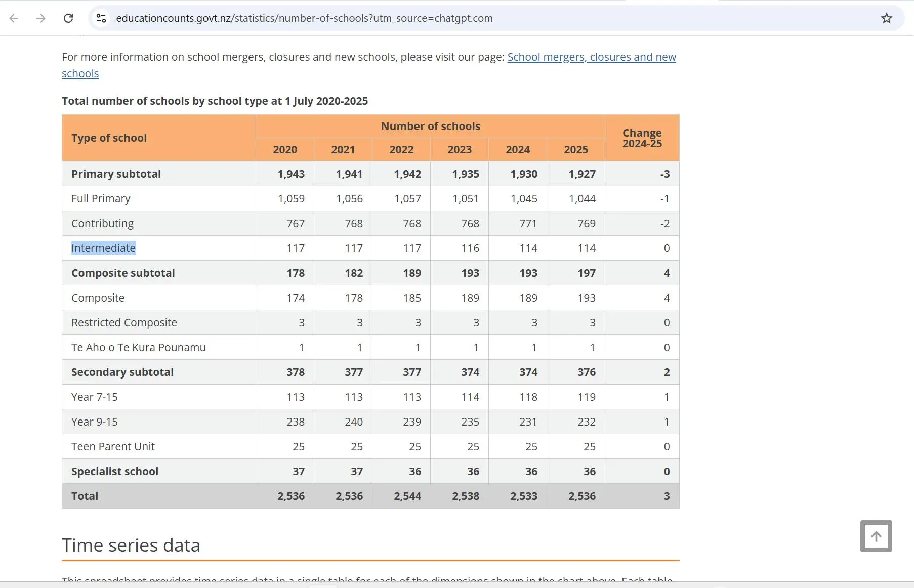Click the Total row 2025 value 2,536
Image resolution: width=914 pixels, height=588 pixels.
[581, 496]
